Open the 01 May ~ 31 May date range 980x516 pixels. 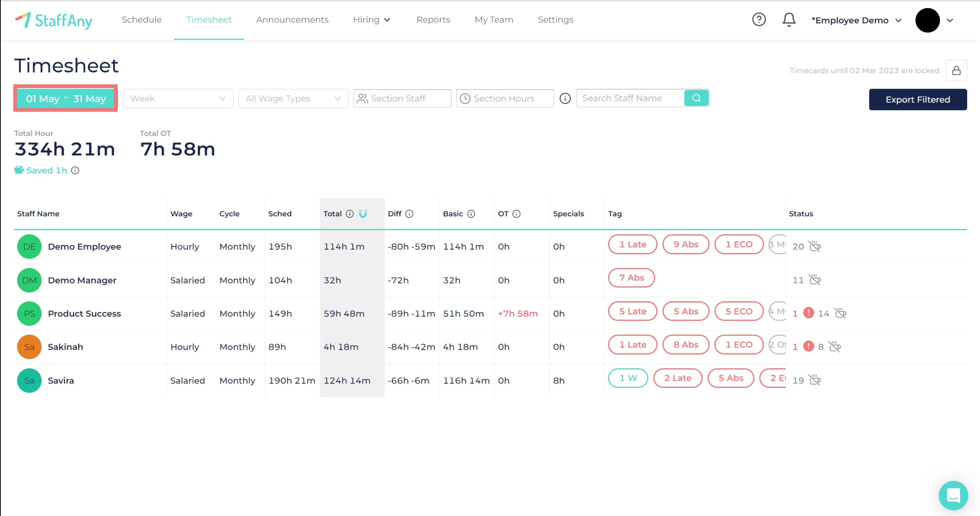[x=66, y=99]
